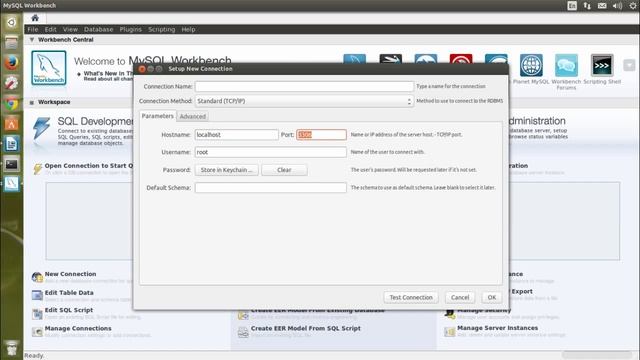Click the keyboard layout indicator in top bar
The width and height of the screenshot is (640, 360).
click(572, 5)
